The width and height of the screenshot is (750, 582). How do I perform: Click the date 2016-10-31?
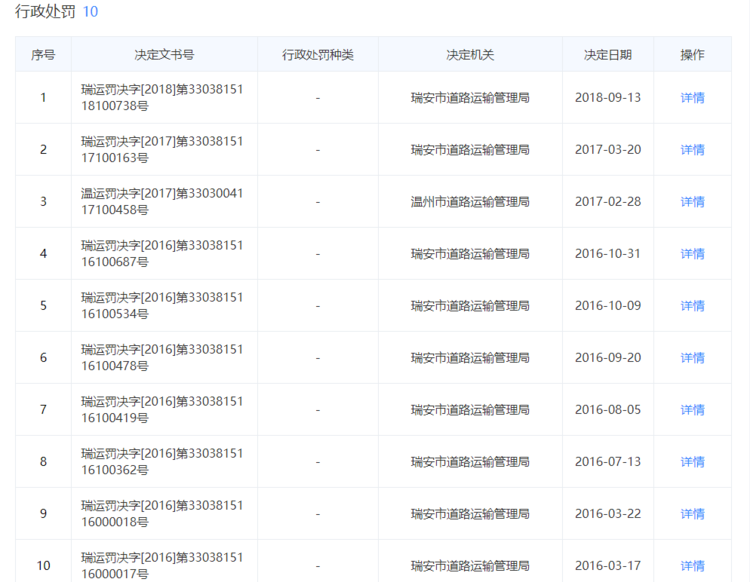pos(608,253)
